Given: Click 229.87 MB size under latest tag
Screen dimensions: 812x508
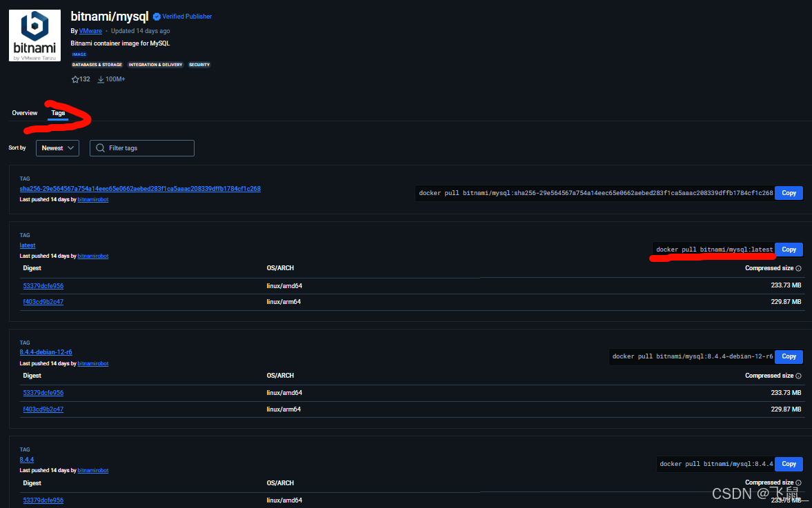Looking at the screenshot, I should coord(786,302).
